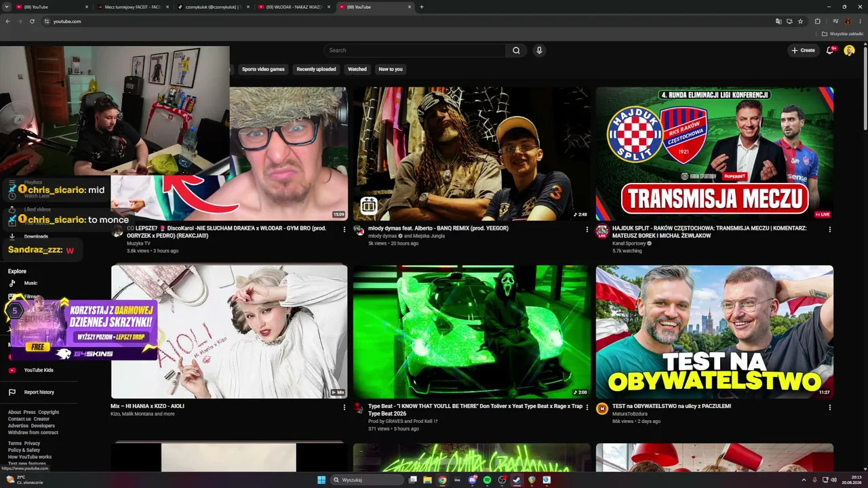Open the YouTube notifications bell
Image resolution: width=868 pixels, height=488 pixels.
pos(830,50)
